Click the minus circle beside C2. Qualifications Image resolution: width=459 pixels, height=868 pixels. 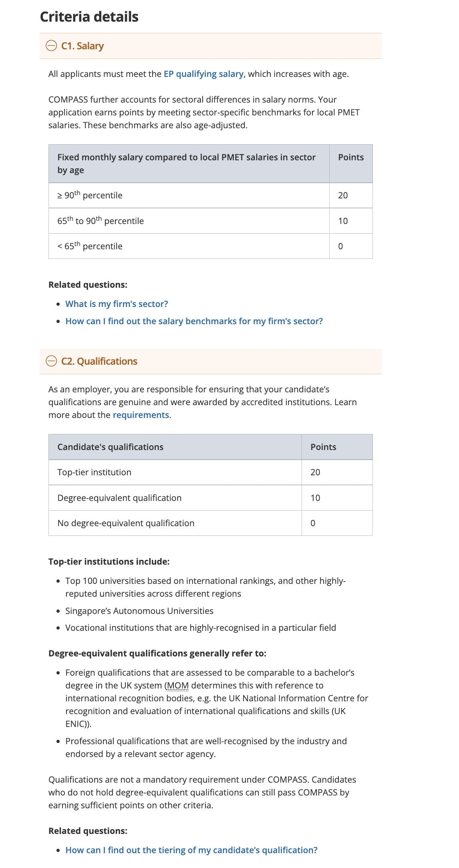(51, 361)
